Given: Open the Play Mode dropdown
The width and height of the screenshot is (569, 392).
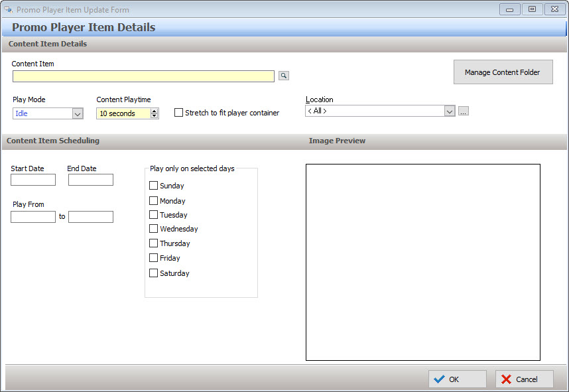Looking at the screenshot, I should point(78,114).
